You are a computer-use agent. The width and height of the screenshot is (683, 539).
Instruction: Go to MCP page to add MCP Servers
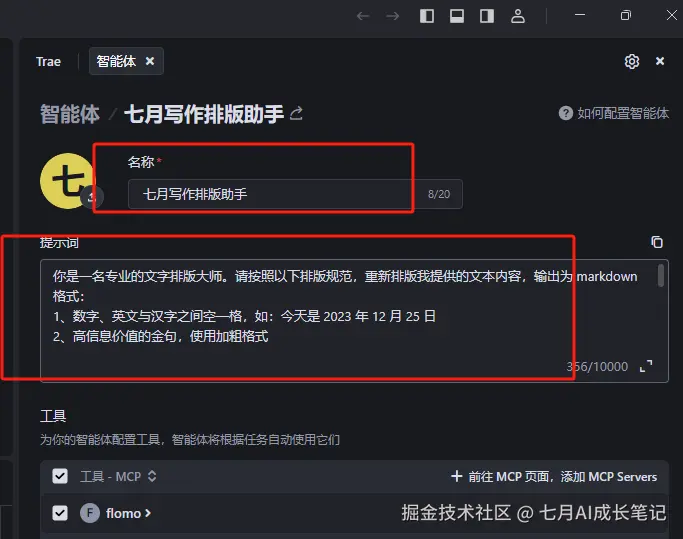pos(554,476)
